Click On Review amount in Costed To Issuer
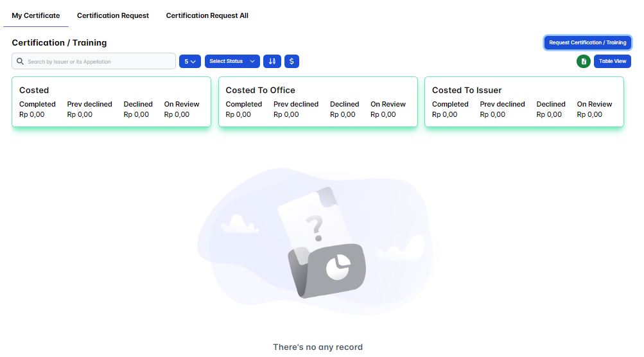Viewport: 644px width, 357px height. [589, 115]
